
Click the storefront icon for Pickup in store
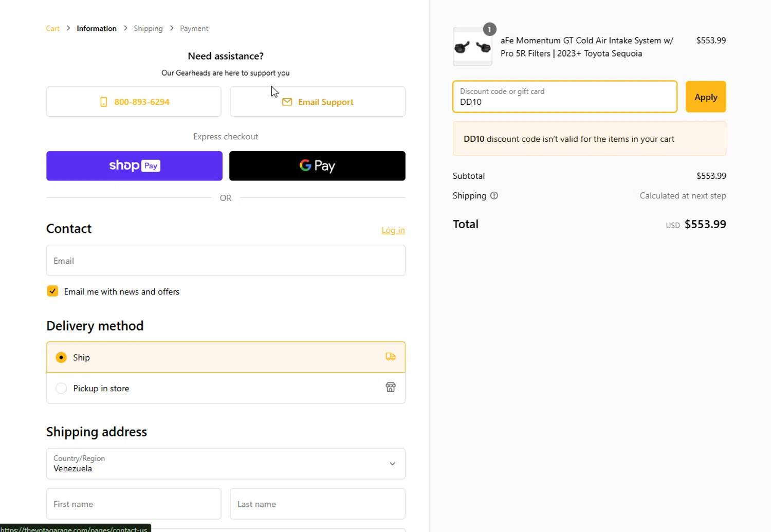point(391,387)
